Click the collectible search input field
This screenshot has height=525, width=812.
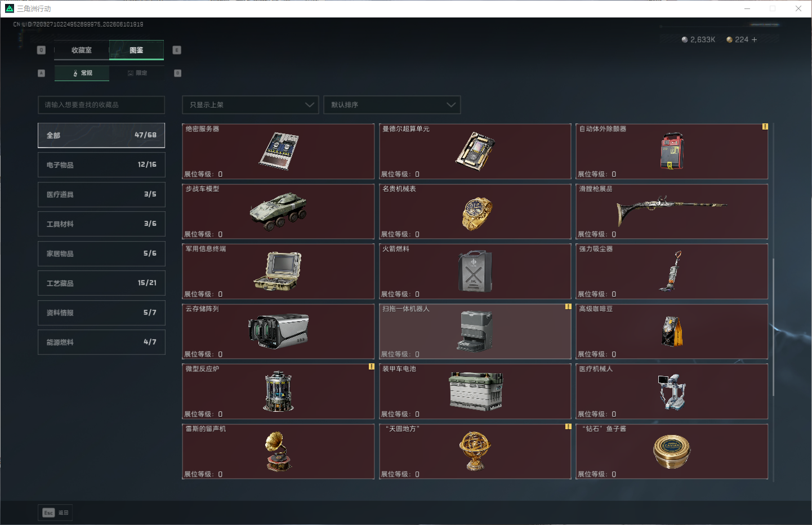click(101, 105)
